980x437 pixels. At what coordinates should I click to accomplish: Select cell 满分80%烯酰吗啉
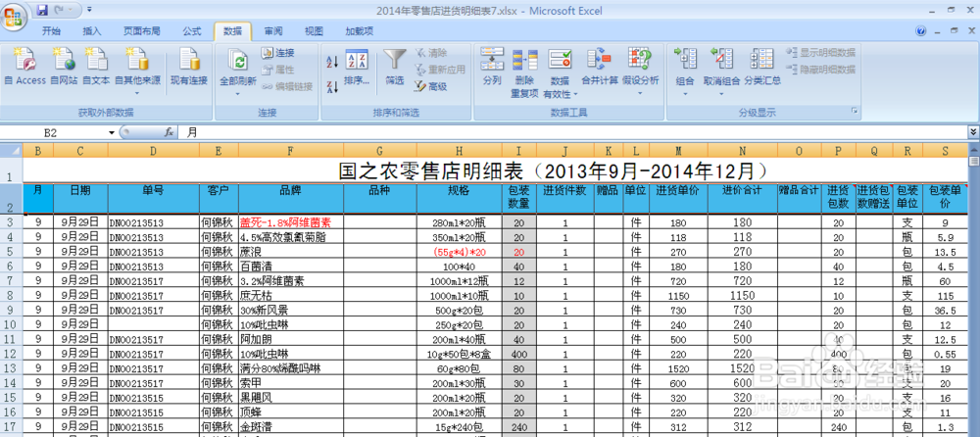pos(291,368)
